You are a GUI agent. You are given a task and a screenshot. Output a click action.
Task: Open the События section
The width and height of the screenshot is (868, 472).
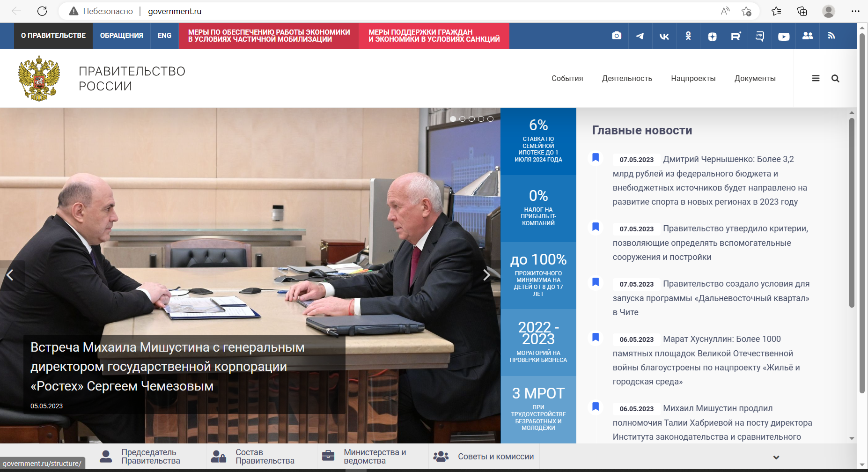tap(567, 78)
